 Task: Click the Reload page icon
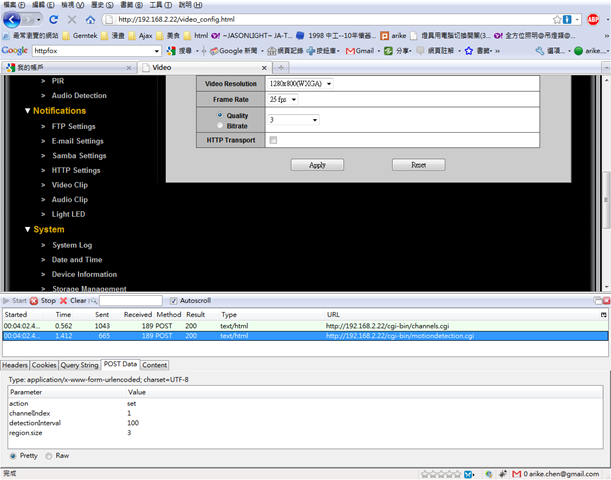[54, 19]
